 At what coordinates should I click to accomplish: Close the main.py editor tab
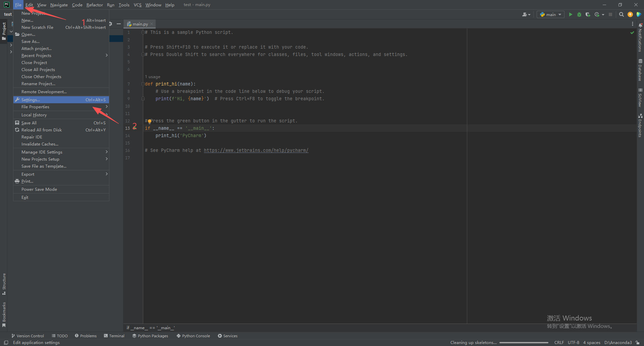[x=152, y=24]
